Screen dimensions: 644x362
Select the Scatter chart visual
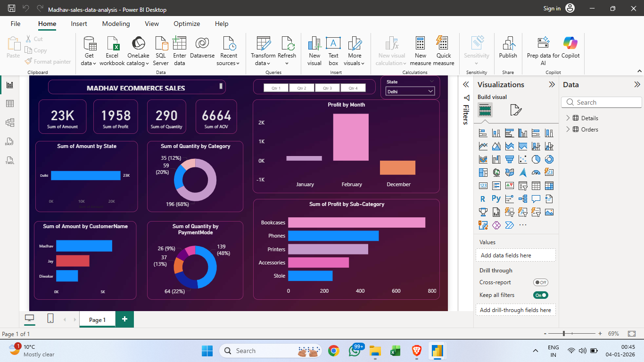point(522,159)
